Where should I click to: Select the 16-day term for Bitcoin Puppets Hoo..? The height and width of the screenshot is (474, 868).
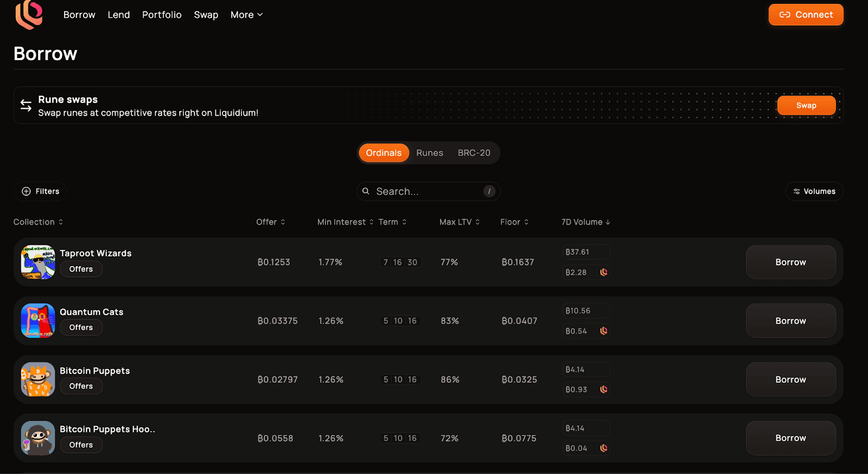point(412,438)
